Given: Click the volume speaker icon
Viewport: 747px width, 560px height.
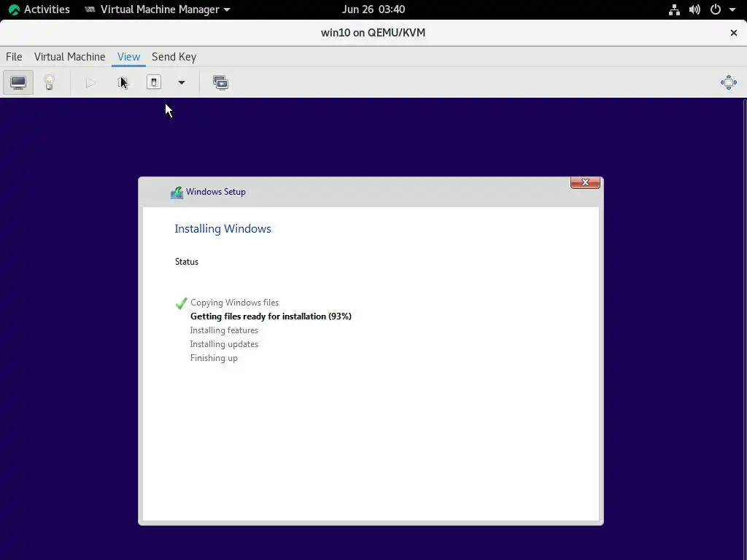Looking at the screenshot, I should pos(694,9).
